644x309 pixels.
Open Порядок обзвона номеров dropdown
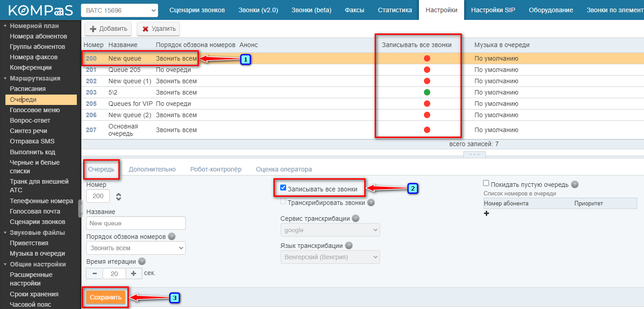[x=136, y=248]
